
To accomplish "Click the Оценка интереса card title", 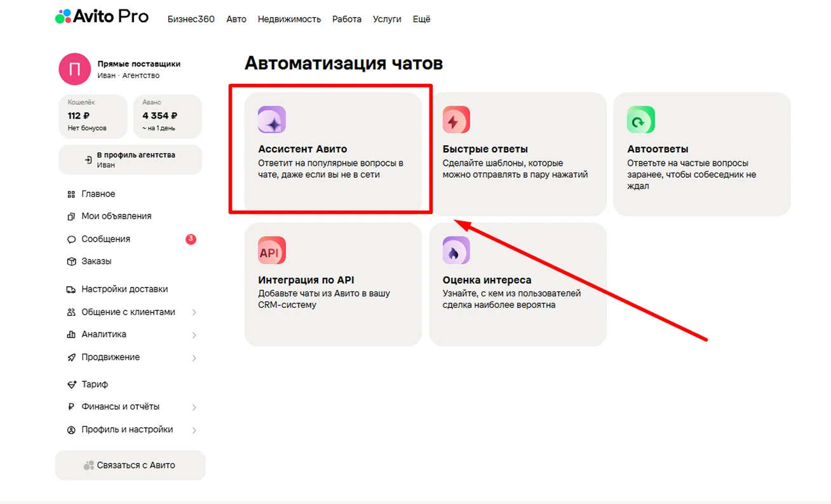I will 487,280.
